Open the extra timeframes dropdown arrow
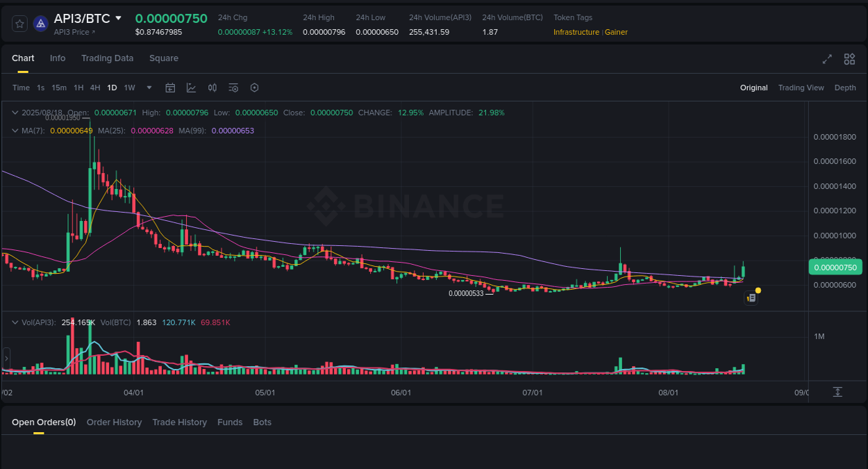868x469 pixels. pyautogui.click(x=149, y=88)
